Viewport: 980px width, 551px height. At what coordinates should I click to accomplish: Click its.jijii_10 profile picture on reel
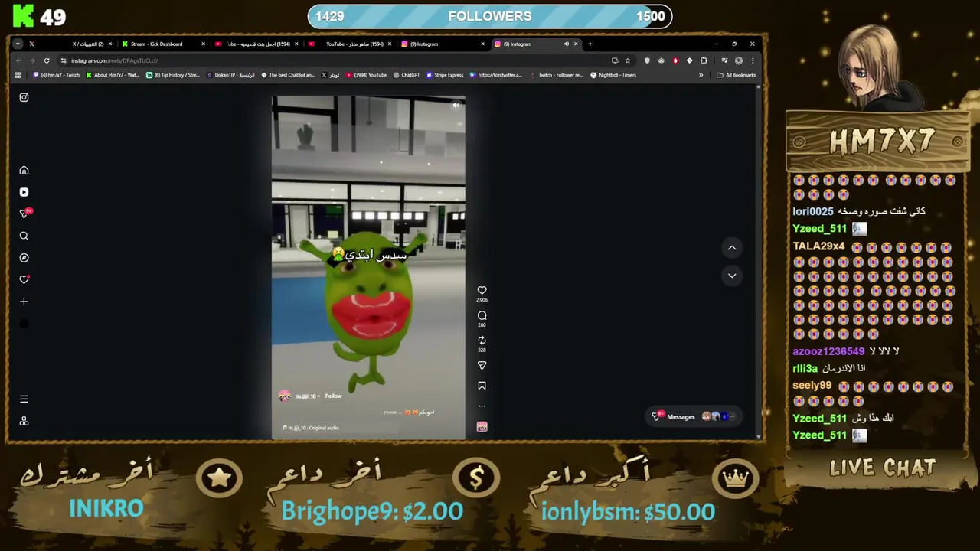pyautogui.click(x=285, y=396)
